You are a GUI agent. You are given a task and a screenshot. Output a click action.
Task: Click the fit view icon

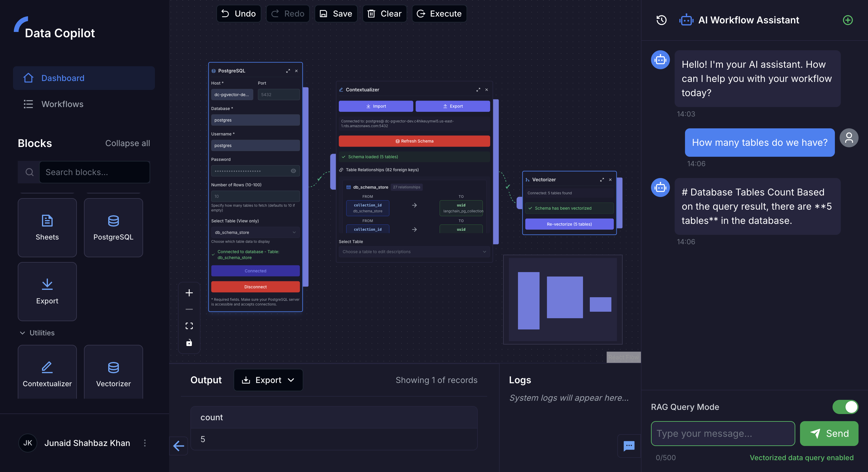click(189, 326)
